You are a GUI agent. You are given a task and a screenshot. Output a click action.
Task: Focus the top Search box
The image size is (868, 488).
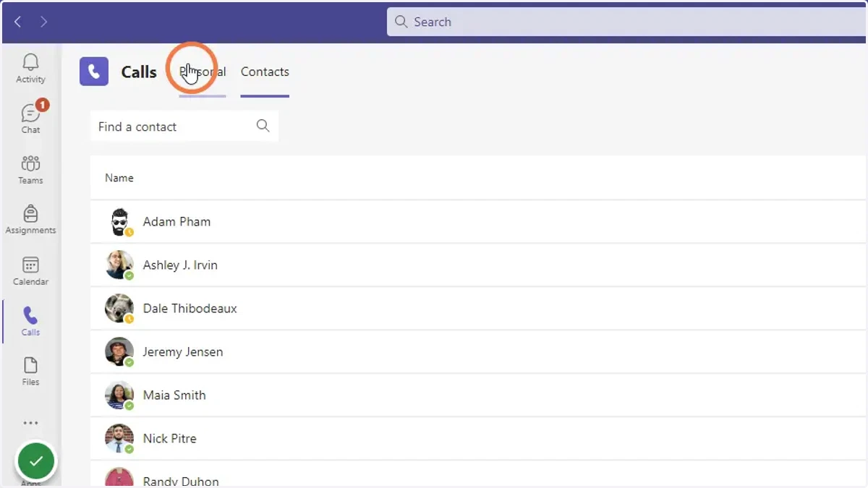[x=627, y=22]
